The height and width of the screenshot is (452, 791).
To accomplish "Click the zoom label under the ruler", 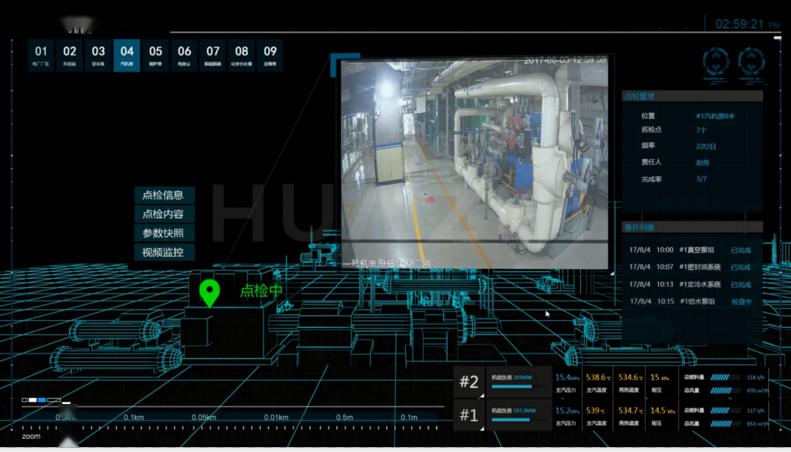I will click(31, 436).
